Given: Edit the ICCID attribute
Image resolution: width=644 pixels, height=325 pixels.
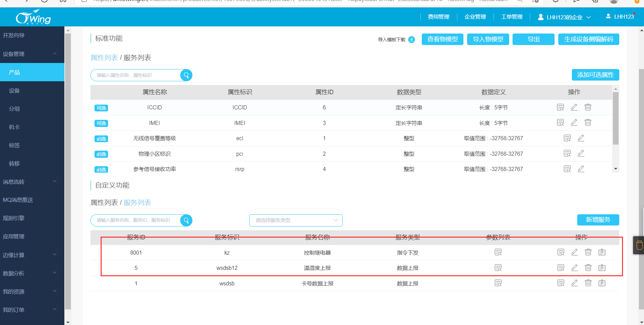Looking at the screenshot, I should click(574, 107).
